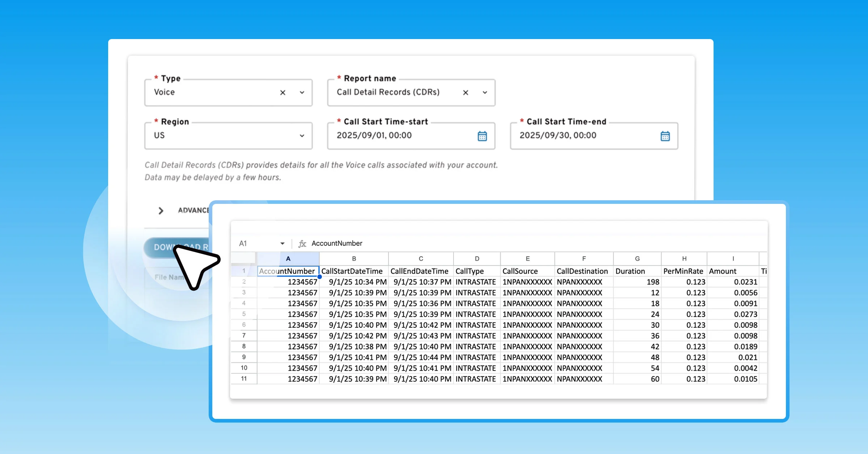The height and width of the screenshot is (454, 868).
Task: Click the fx formula icon
Action: point(302,244)
